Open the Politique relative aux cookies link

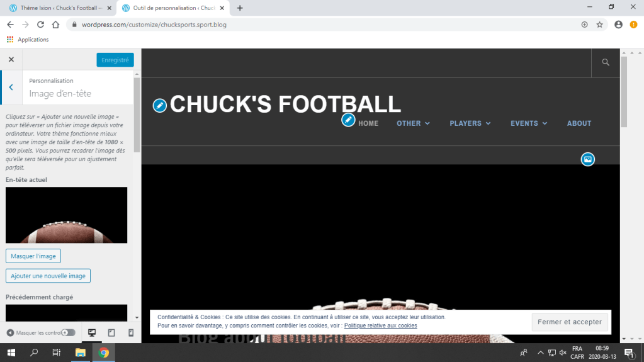coord(380,325)
